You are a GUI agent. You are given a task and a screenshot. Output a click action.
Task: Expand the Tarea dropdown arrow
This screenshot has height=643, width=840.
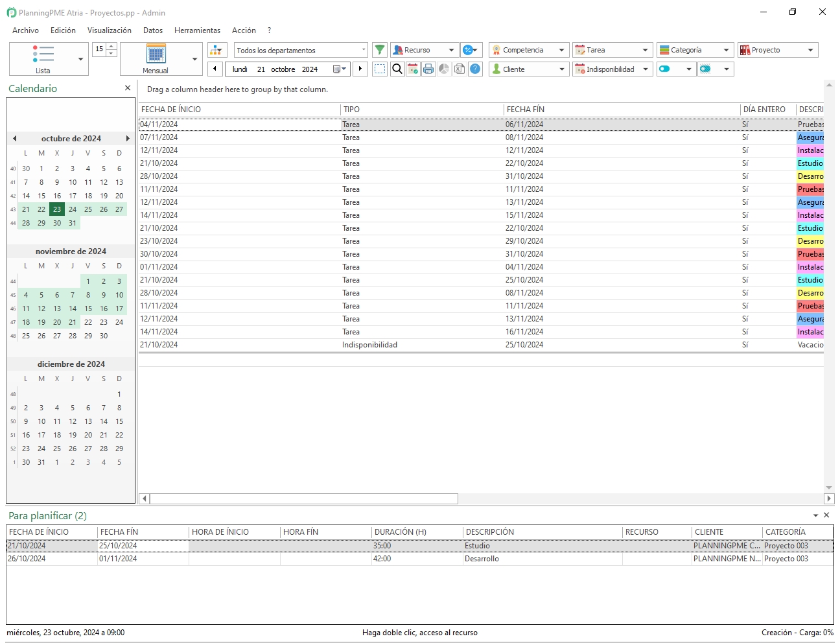point(645,50)
